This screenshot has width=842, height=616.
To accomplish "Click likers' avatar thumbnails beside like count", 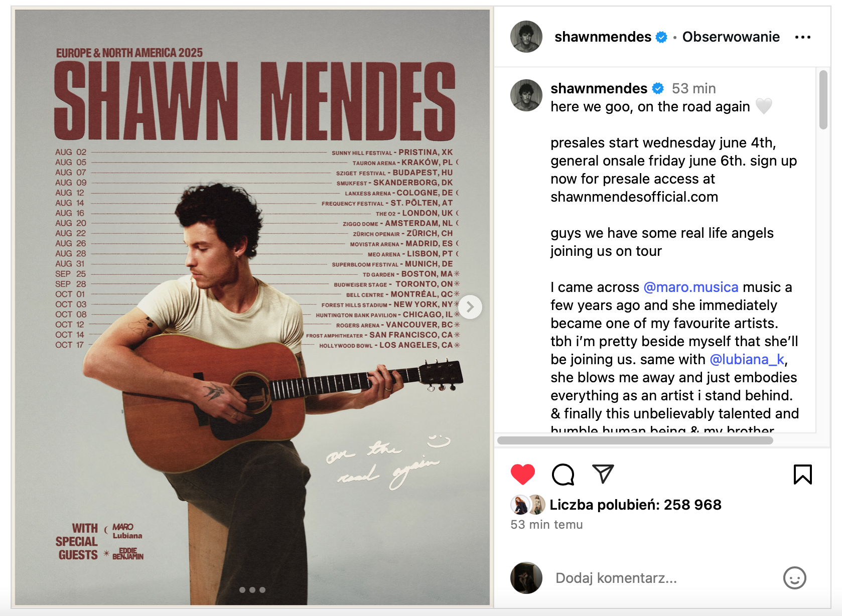I will pos(528,505).
